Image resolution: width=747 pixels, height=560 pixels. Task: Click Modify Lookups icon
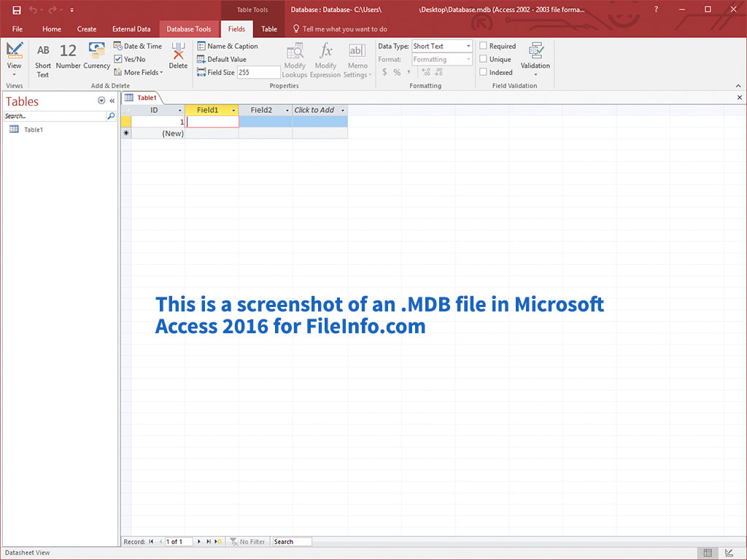point(295,50)
